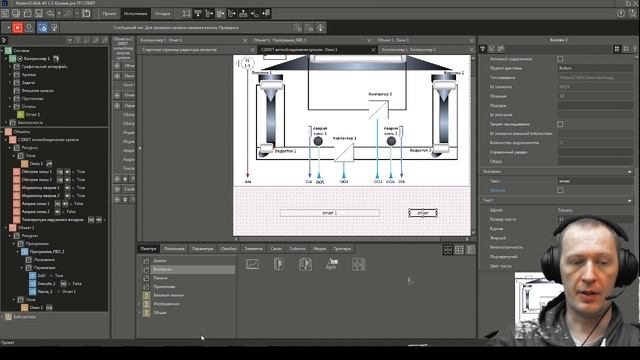640x360 pixels.
Task: Click the Текст value field containing отчет
Action: 595,181
